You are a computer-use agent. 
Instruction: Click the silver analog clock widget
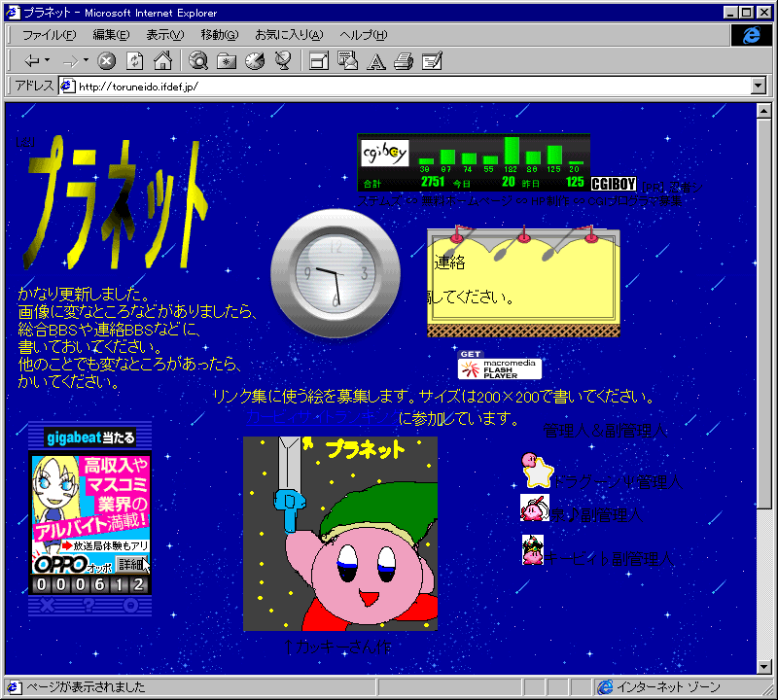coord(336,273)
